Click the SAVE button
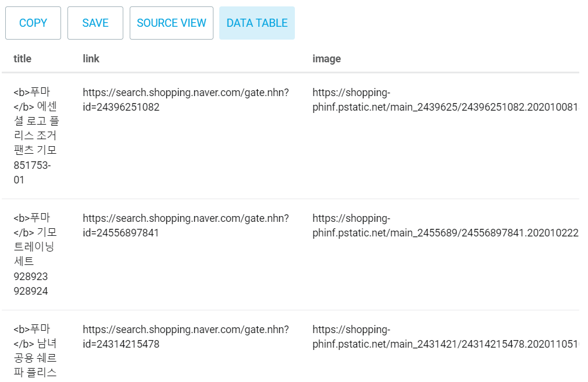The width and height of the screenshot is (588, 382). 95,23
